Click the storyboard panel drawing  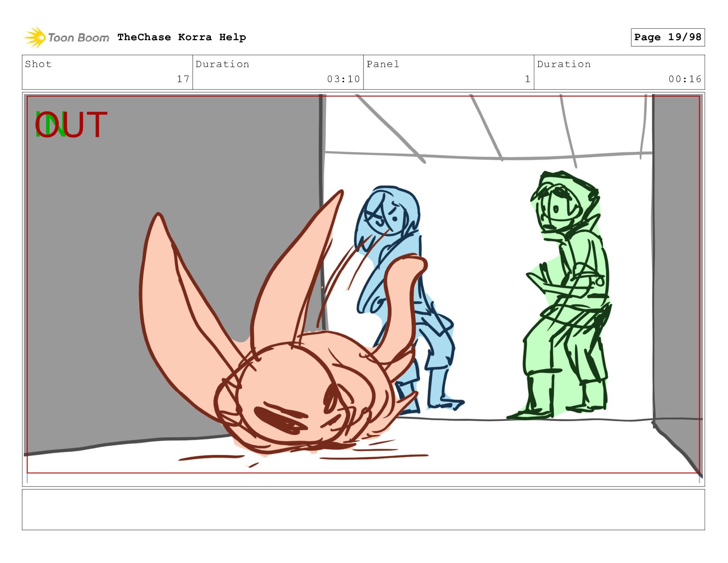point(363,289)
